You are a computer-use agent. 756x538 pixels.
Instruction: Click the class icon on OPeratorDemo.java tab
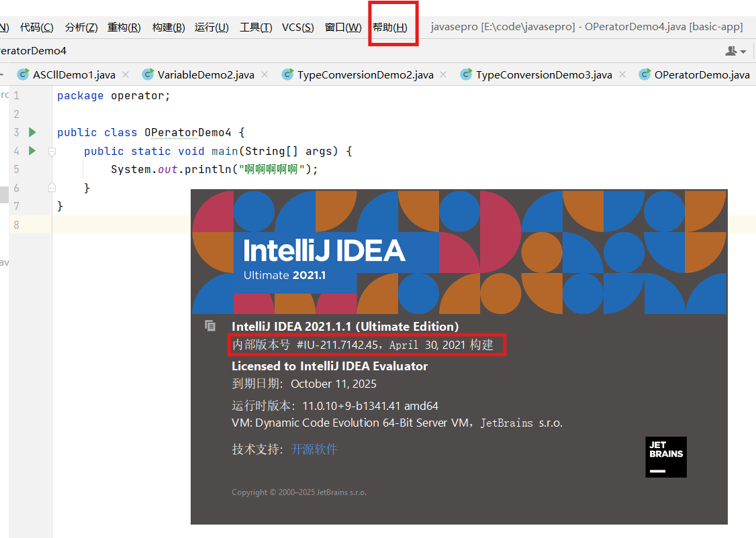(x=645, y=74)
